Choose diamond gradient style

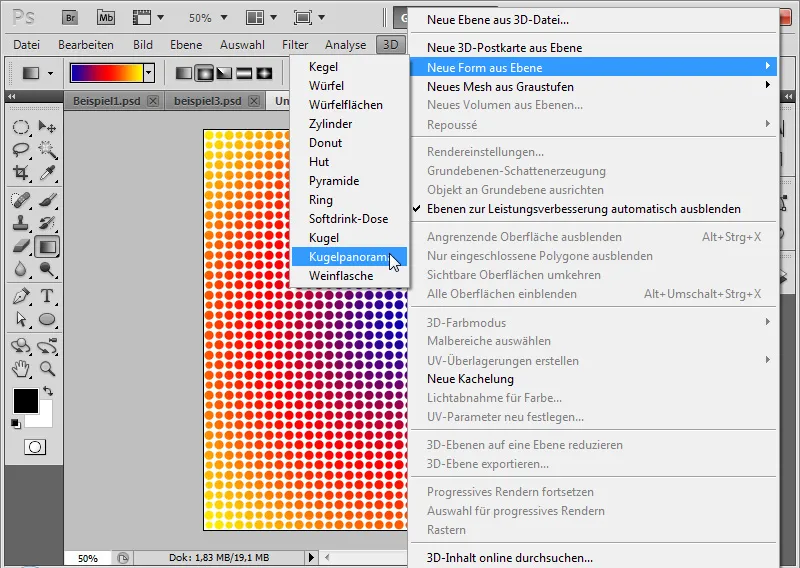coord(264,73)
